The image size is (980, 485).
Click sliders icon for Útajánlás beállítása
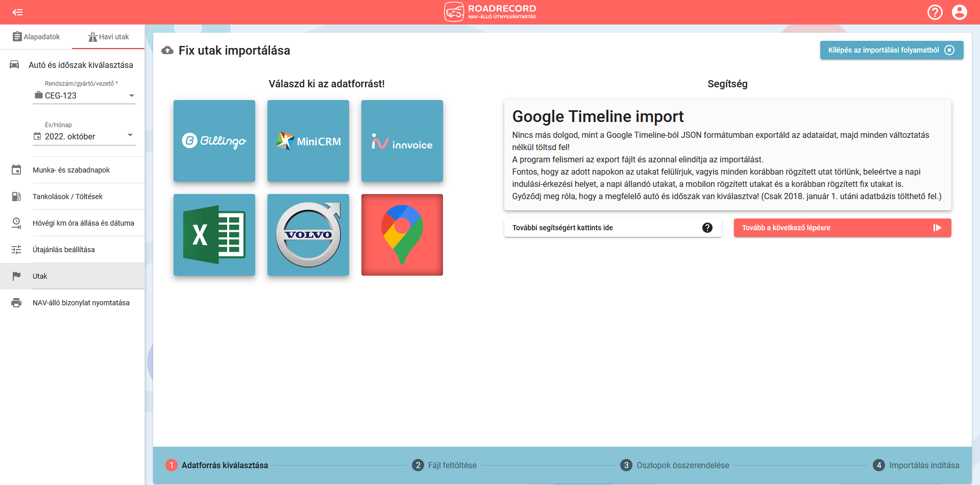coord(16,250)
